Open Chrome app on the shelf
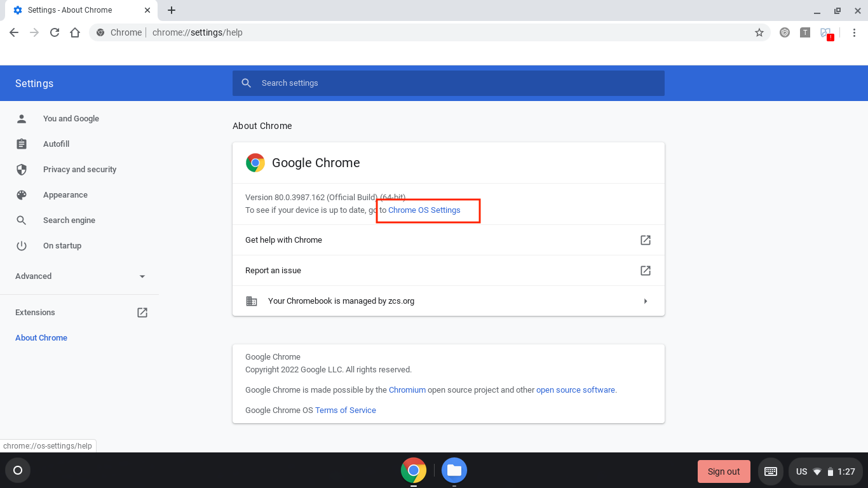The width and height of the screenshot is (868, 488). [x=414, y=471]
